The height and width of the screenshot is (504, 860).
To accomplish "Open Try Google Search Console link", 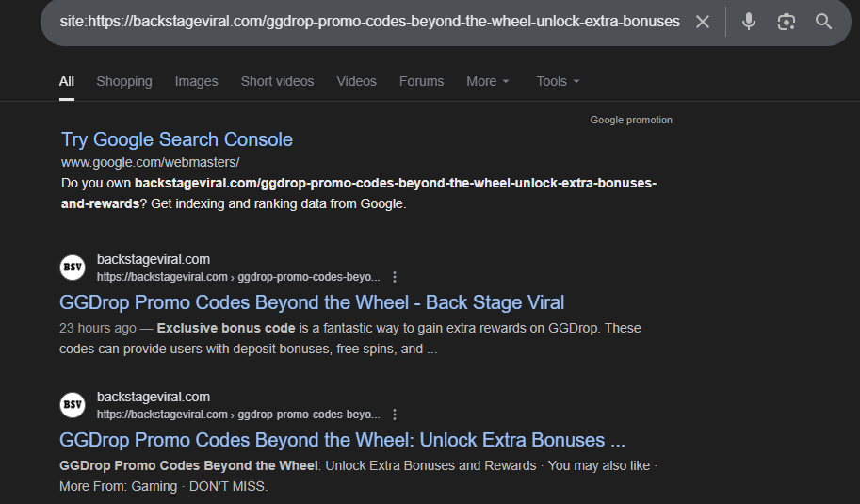I will point(177,139).
